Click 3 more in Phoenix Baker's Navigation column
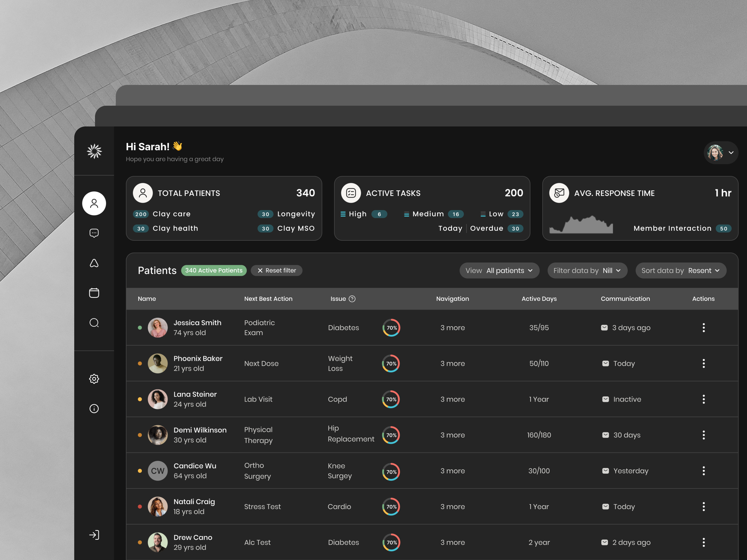This screenshot has height=560, width=747. pyautogui.click(x=453, y=364)
